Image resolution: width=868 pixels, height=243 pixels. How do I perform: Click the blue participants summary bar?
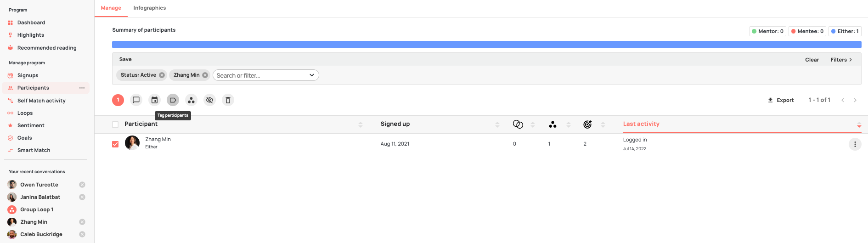pyautogui.click(x=487, y=45)
